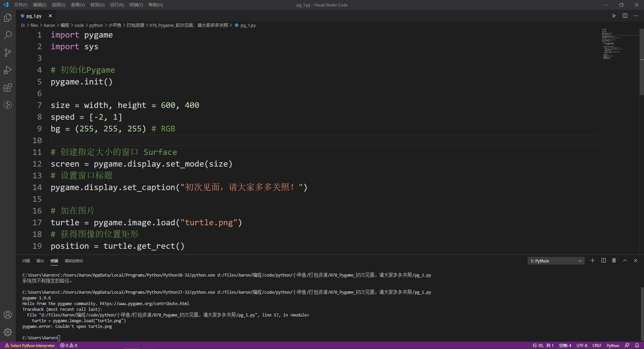Switch to the 终端 panel tab
The width and height of the screenshot is (644, 349).
(54, 261)
